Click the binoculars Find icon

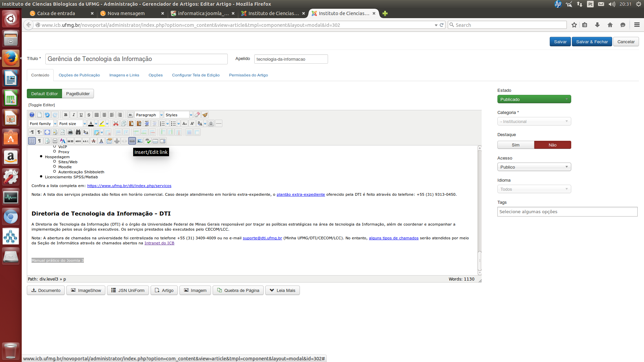78,132
